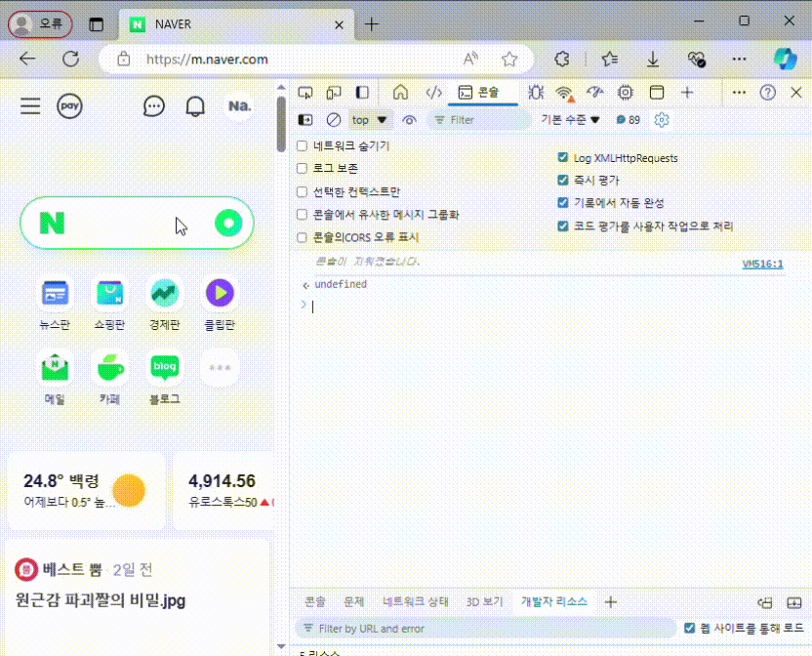
Task: Open the Na. profile button
Action: (x=239, y=106)
